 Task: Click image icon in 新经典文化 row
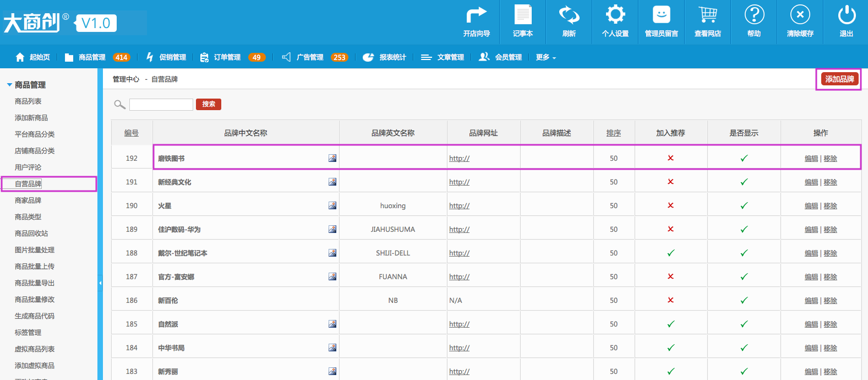click(332, 182)
